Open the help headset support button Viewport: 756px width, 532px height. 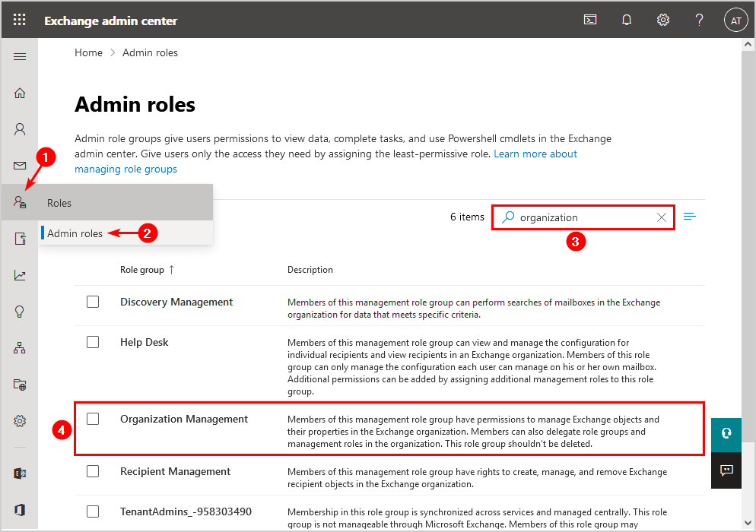point(726,434)
